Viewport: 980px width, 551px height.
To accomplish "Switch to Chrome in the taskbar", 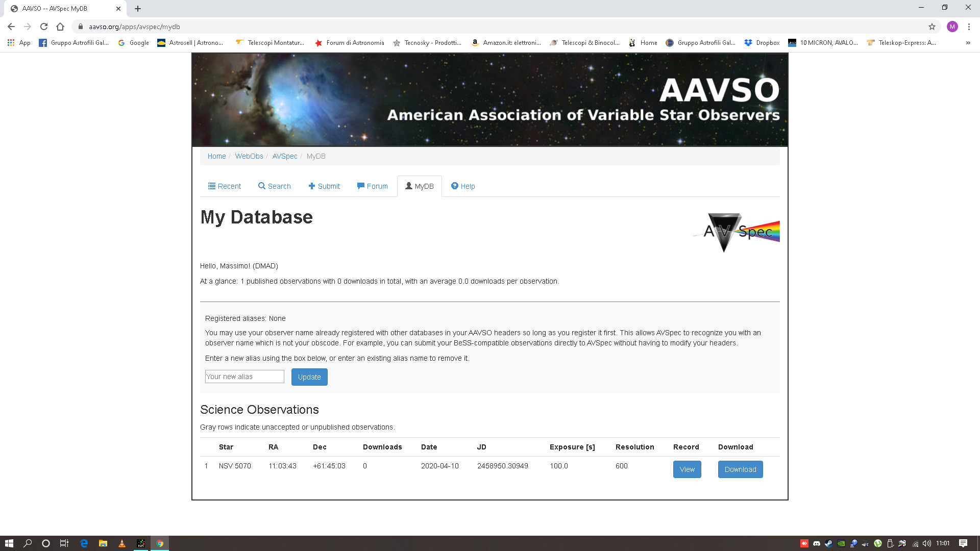I will 160,543.
